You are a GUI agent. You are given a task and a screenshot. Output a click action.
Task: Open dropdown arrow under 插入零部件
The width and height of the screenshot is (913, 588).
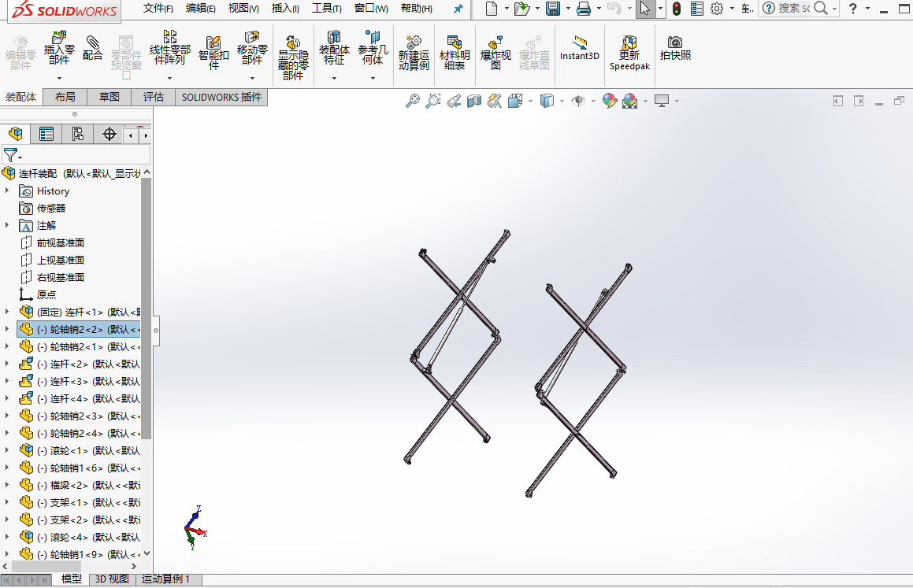(x=59, y=78)
